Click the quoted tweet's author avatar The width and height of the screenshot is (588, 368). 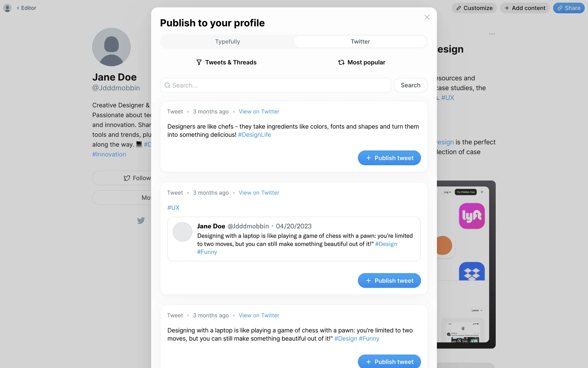(x=183, y=232)
